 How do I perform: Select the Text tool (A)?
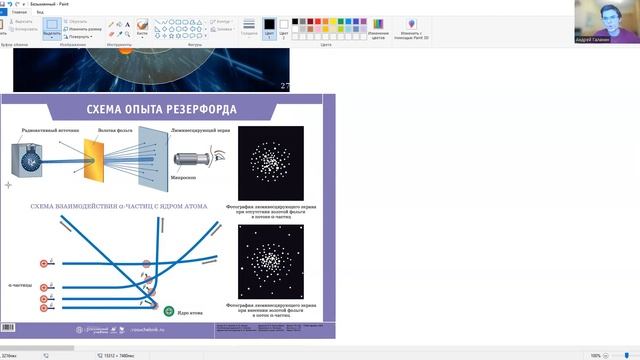[x=127, y=24]
